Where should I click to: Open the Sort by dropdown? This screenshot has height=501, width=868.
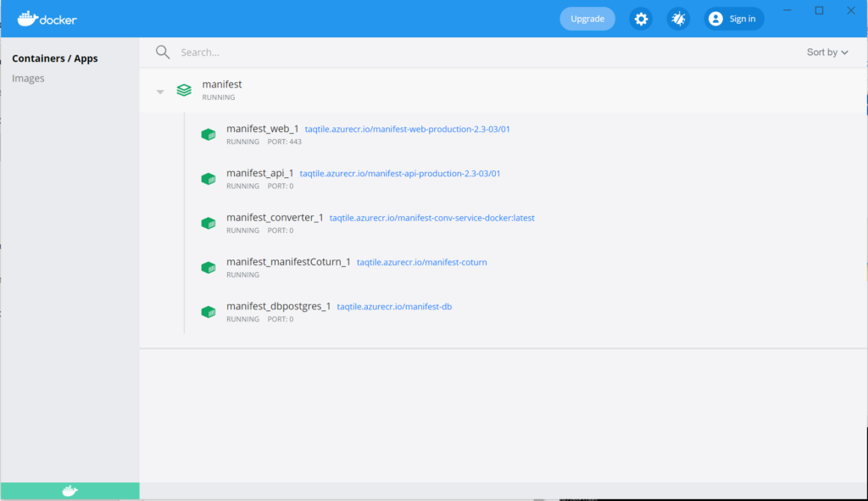coord(827,52)
